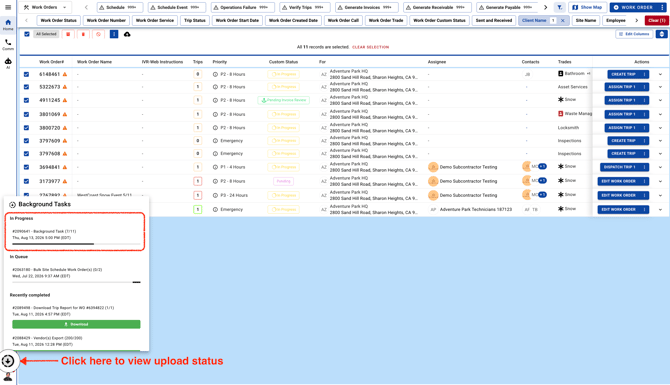Click the Snow trade icon for 4911245
Image resolution: width=670 pixels, height=385 pixels.
pyautogui.click(x=561, y=100)
